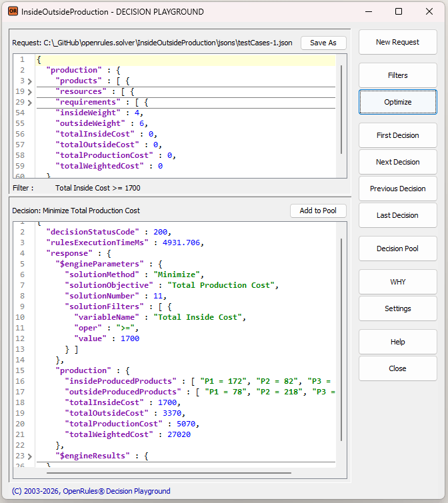The image size is (448, 503).
Task: Expand the "$engineResults" fold arrow
Action: coord(29,456)
